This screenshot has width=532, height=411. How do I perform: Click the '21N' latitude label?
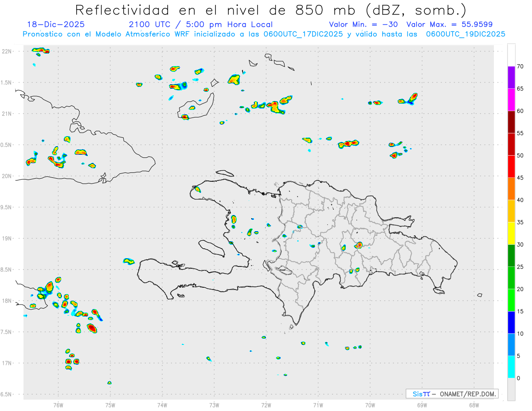click(8, 114)
